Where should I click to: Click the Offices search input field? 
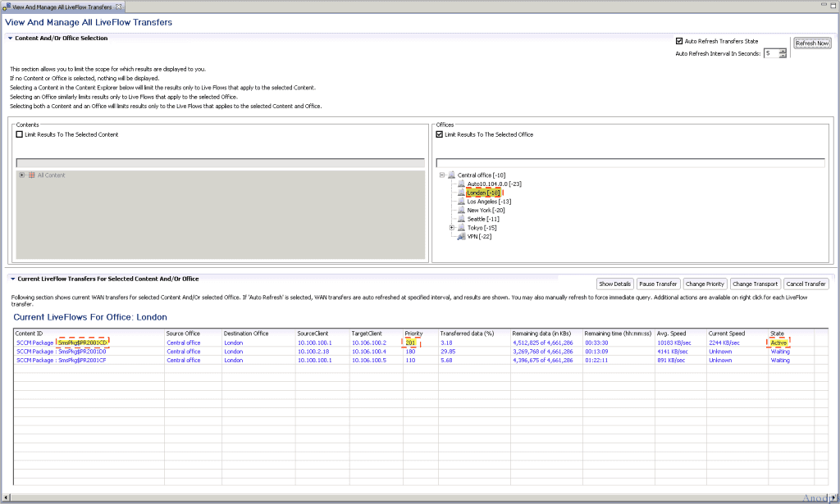632,163
